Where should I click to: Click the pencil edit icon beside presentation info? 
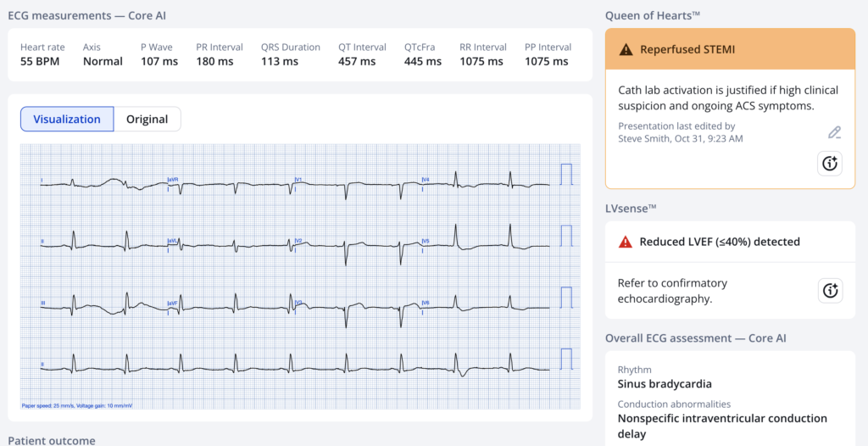pos(834,132)
